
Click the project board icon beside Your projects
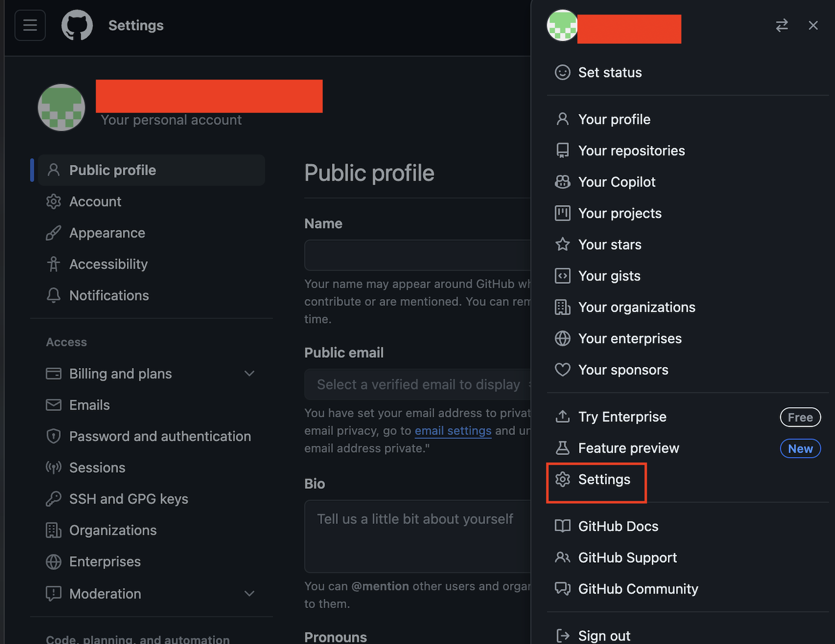point(562,213)
